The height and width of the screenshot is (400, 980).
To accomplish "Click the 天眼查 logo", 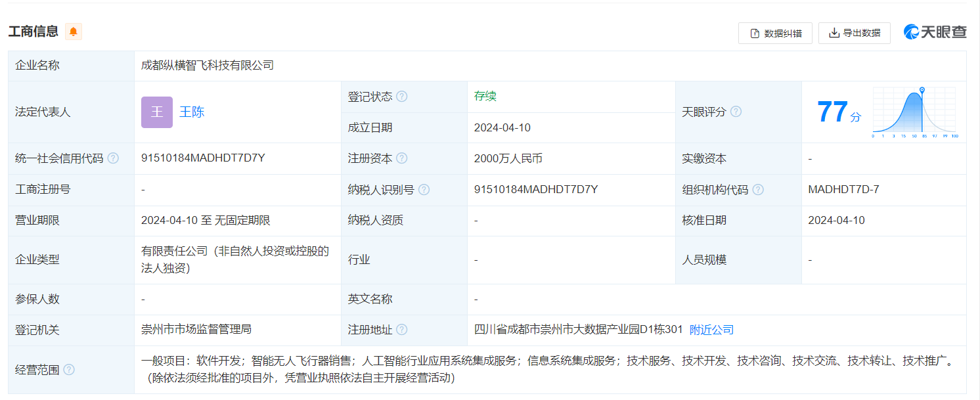I will (935, 32).
